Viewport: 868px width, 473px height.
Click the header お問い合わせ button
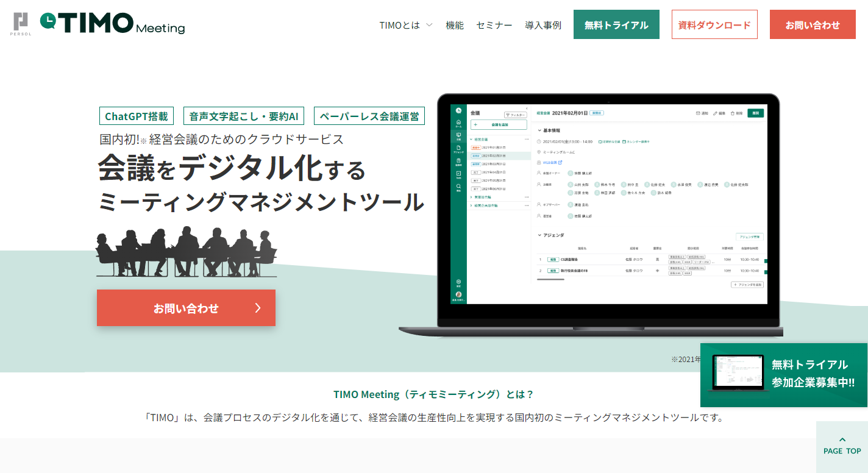coord(813,24)
